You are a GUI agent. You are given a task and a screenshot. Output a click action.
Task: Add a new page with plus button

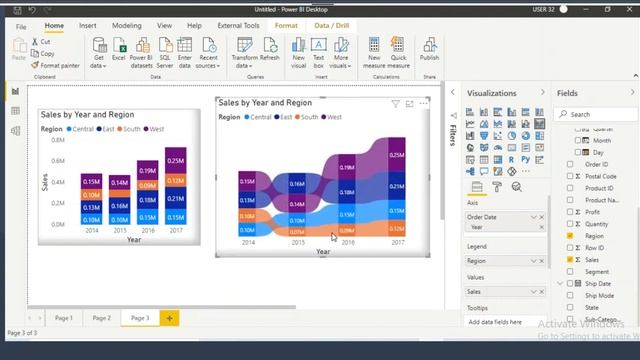pyautogui.click(x=169, y=318)
